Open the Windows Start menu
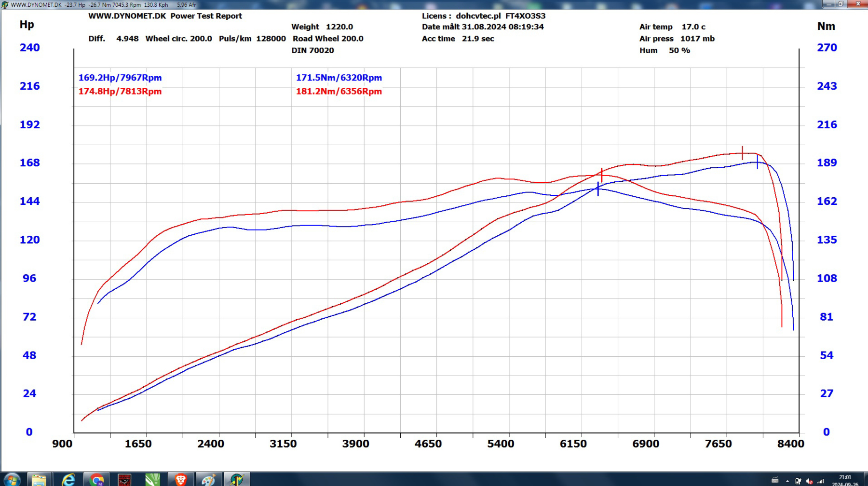This screenshot has width=868, height=486. [12, 480]
